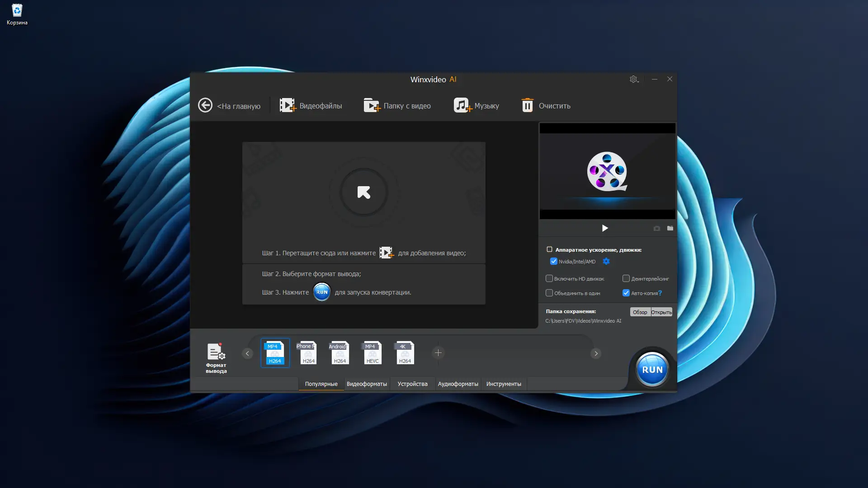Image resolution: width=868 pixels, height=488 pixels.
Task: Add a folder via Папку с видео
Action: point(372,105)
